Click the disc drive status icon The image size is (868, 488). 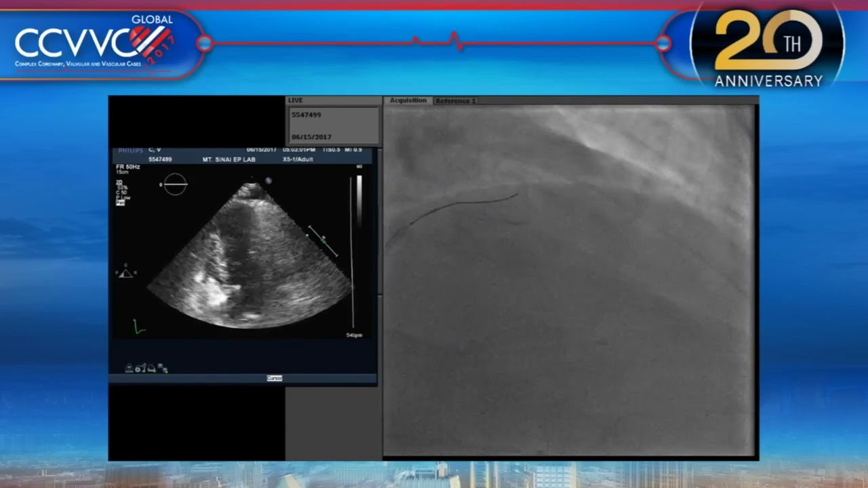pyautogui.click(x=140, y=369)
